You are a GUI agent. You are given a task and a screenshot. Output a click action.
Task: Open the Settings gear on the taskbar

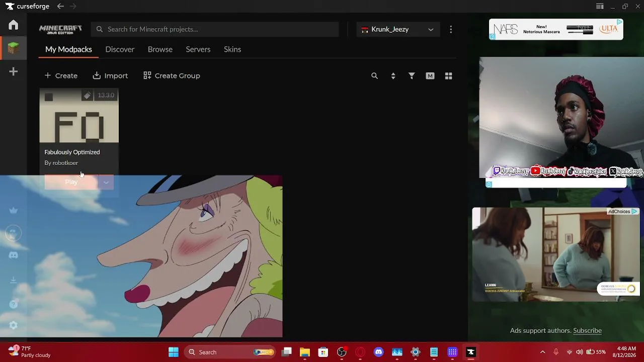(415, 352)
